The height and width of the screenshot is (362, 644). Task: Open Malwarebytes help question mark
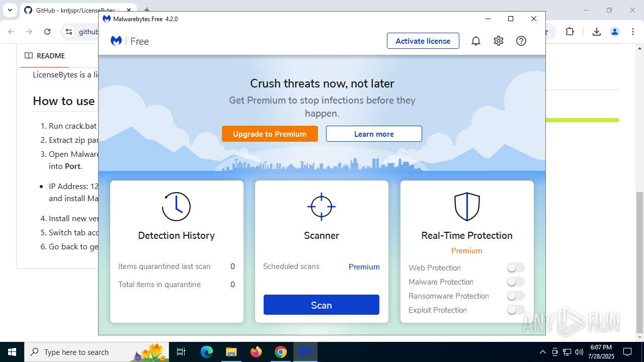click(521, 41)
